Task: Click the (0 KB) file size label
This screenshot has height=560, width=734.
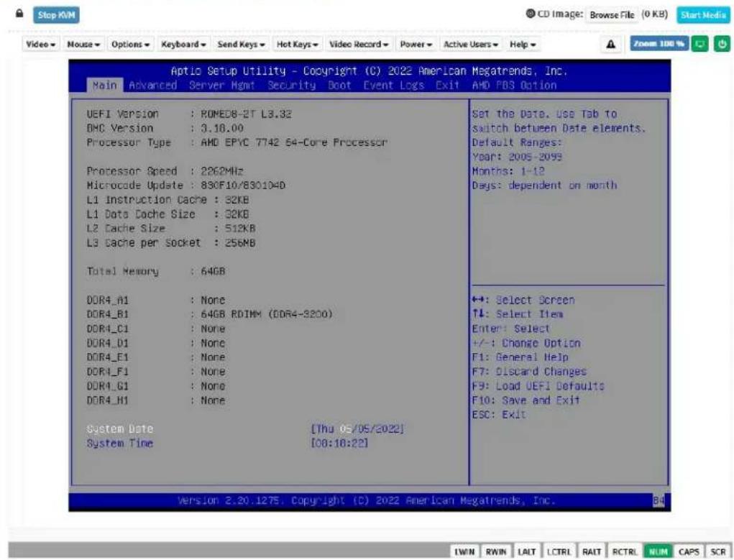Action: (x=655, y=14)
